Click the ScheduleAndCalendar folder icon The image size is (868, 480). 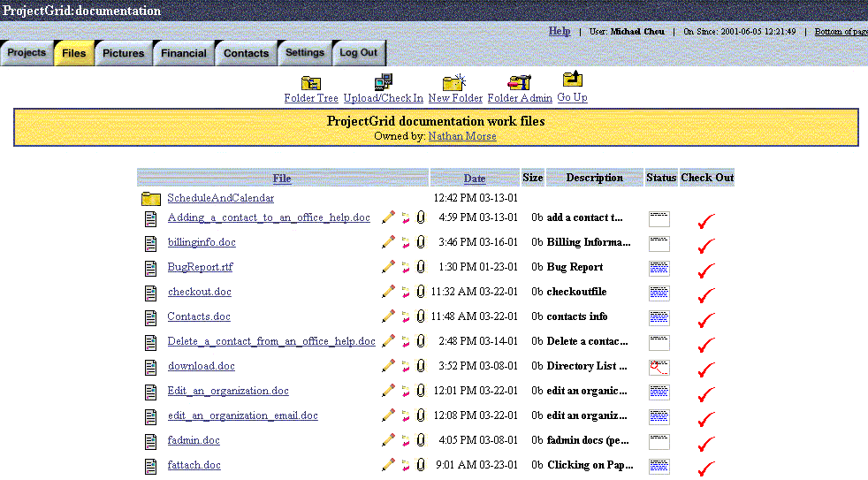point(151,198)
